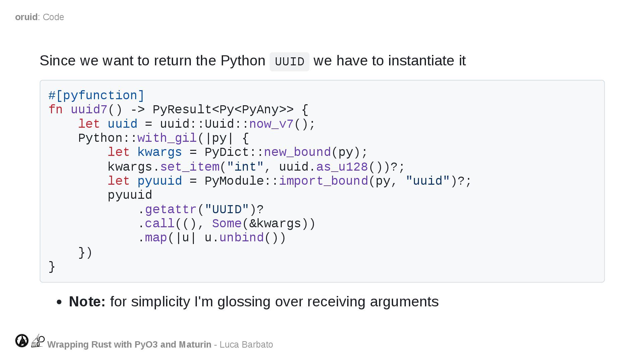Image resolution: width=644 pixels, height=362 pixels.
Task: Click the with_gil method name
Action: [167, 138]
